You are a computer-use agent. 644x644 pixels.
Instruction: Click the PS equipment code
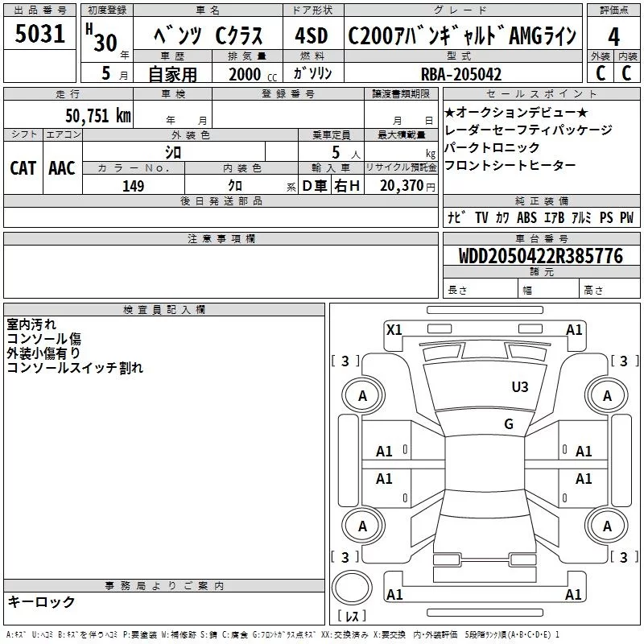coord(606,217)
